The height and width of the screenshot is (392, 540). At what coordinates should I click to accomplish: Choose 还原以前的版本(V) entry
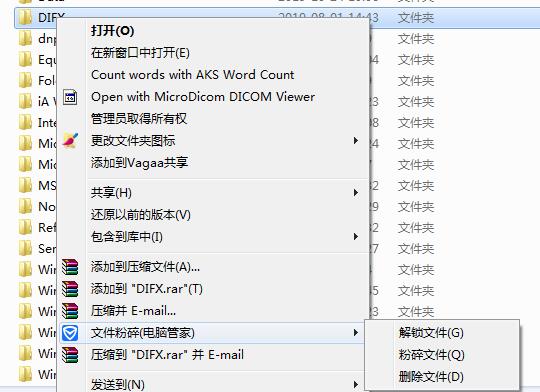tap(141, 215)
